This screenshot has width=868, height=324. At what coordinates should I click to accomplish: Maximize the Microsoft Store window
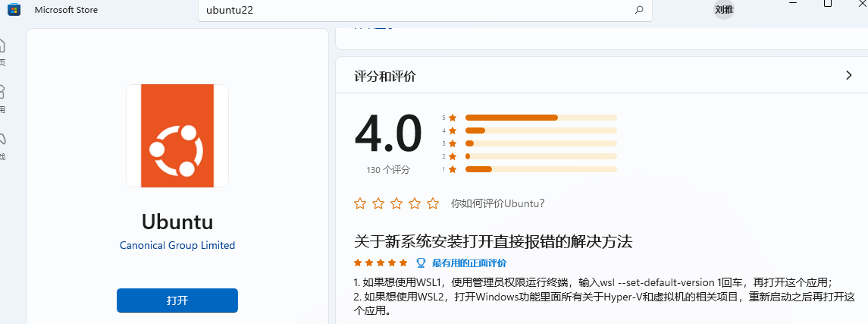coord(828,3)
